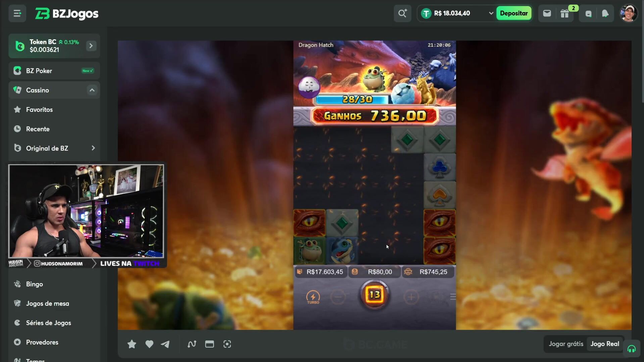Click the BZJogos logo

[x=67, y=13]
